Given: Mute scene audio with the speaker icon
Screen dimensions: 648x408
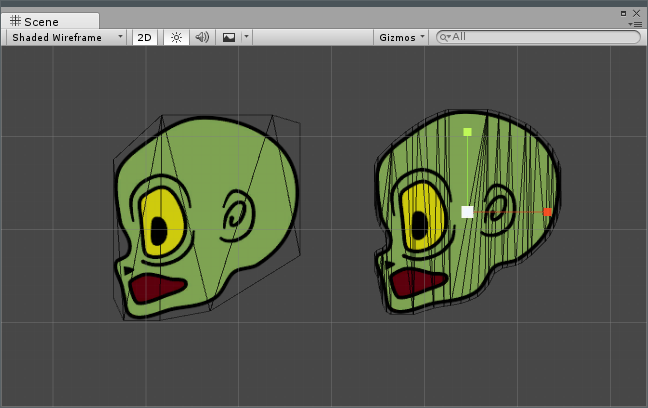Looking at the screenshot, I should tap(202, 37).
